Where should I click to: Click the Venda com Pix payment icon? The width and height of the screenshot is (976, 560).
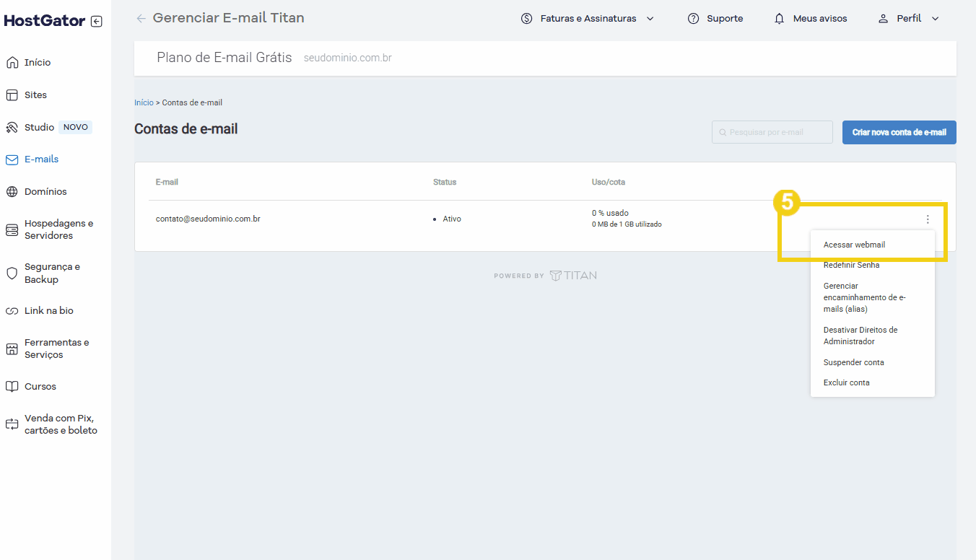click(12, 424)
